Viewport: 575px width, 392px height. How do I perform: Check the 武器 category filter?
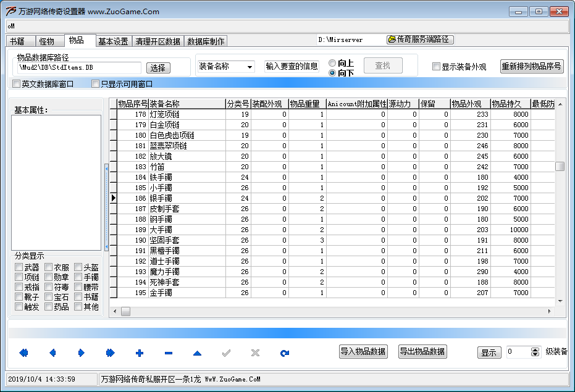[x=19, y=267]
